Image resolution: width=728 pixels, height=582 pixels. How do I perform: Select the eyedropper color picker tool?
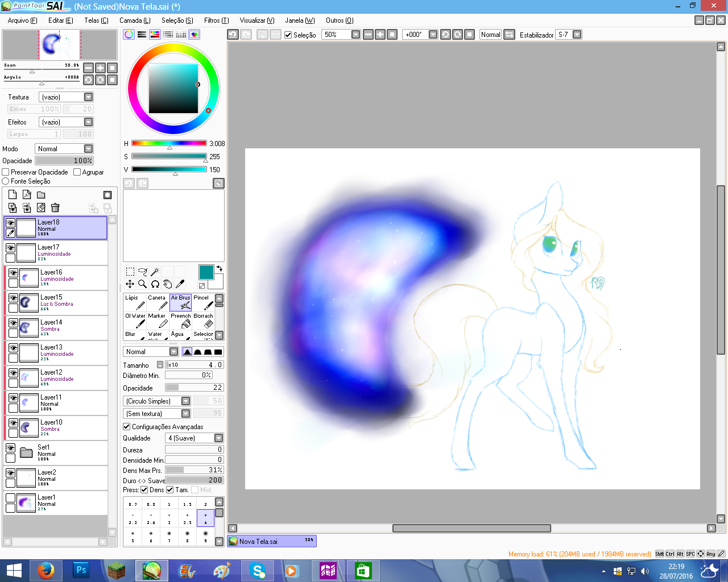[x=180, y=284]
